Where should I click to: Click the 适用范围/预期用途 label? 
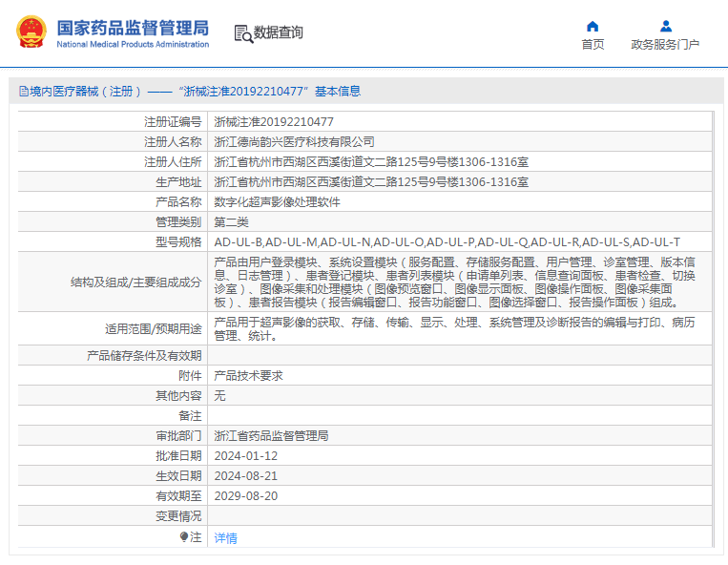click(154, 329)
